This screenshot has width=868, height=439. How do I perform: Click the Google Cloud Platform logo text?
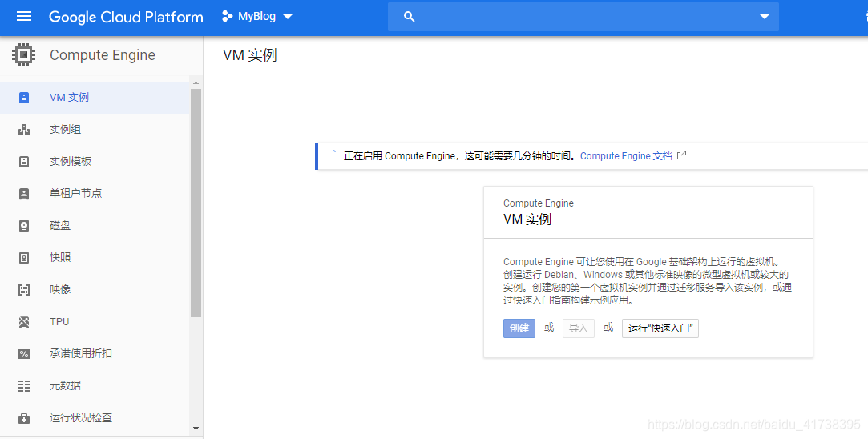tap(126, 17)
